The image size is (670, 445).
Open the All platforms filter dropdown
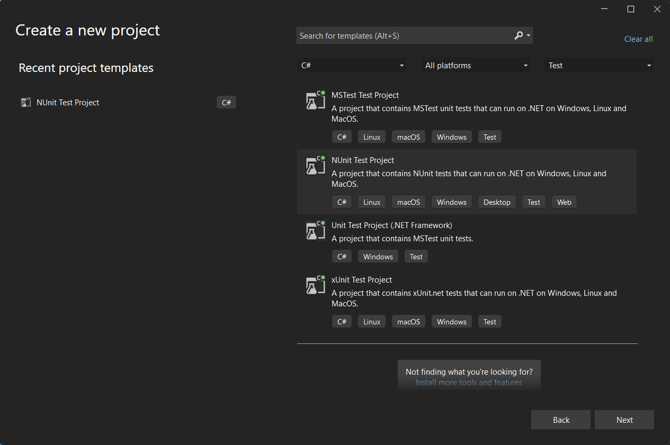pos(476,65)
